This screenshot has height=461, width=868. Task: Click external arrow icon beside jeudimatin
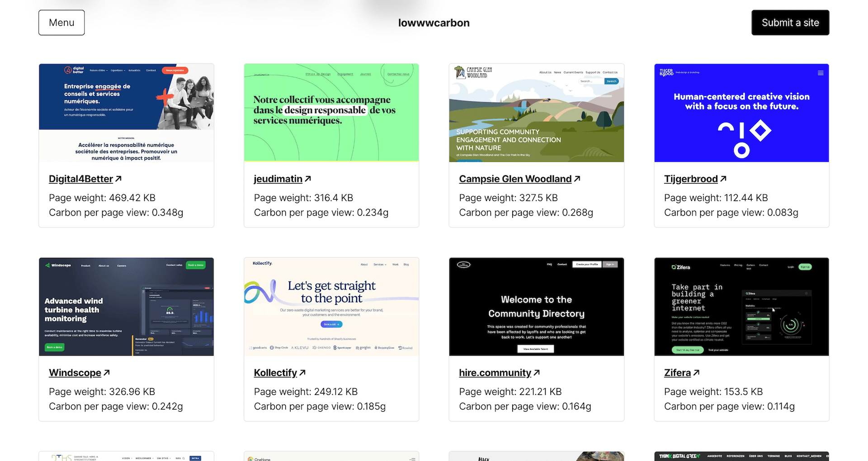point(308,179)
